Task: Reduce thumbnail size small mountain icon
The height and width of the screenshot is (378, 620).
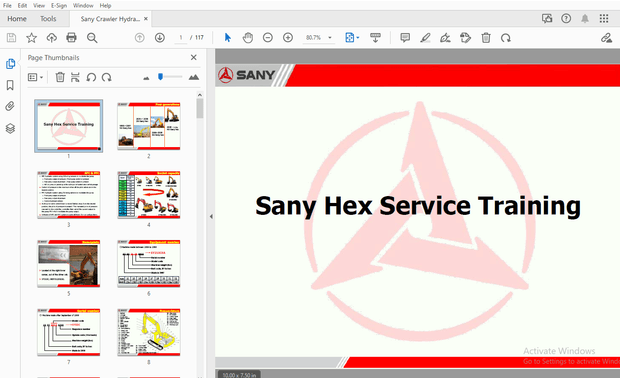Action: click(x=146, y=78)
